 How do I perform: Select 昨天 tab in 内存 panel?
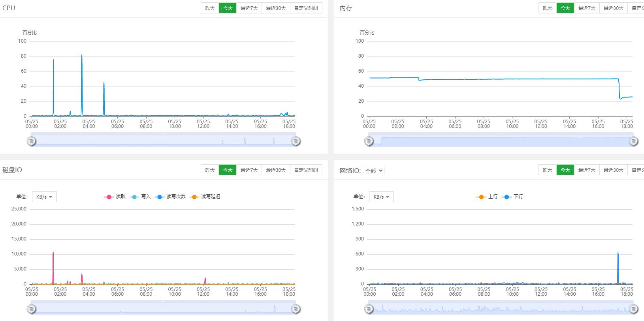tap(548, 8)
